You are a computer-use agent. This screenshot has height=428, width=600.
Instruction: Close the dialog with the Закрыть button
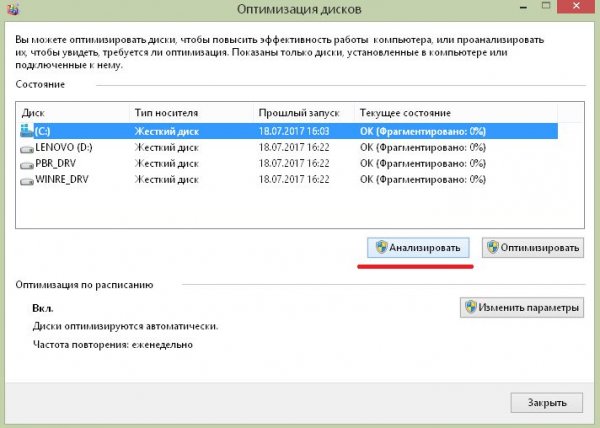tap(547, 402)
